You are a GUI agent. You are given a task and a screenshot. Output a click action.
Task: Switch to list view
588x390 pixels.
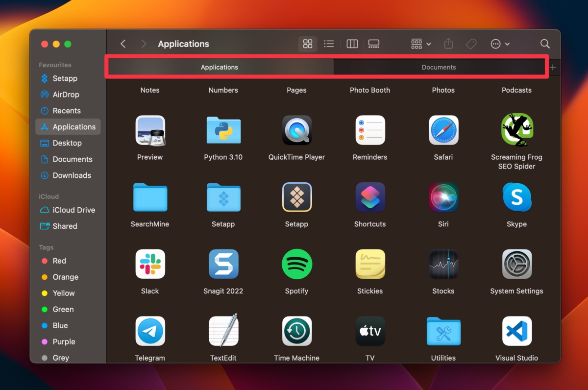(329, 44)
